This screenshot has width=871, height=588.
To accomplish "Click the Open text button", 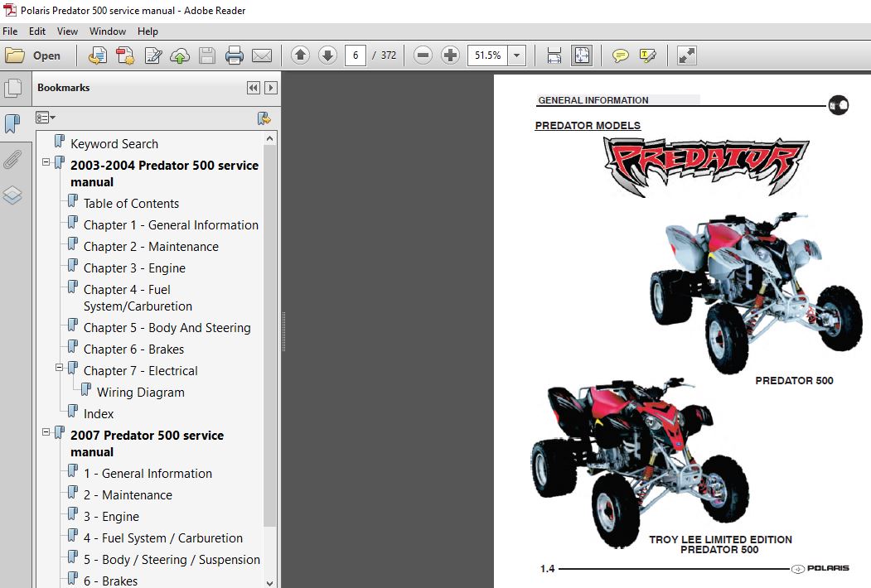I will point(46,55).
